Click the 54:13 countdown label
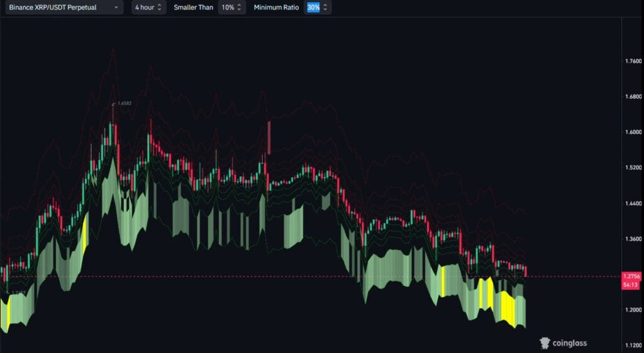The image size is (644, 353). pos(631,285)
